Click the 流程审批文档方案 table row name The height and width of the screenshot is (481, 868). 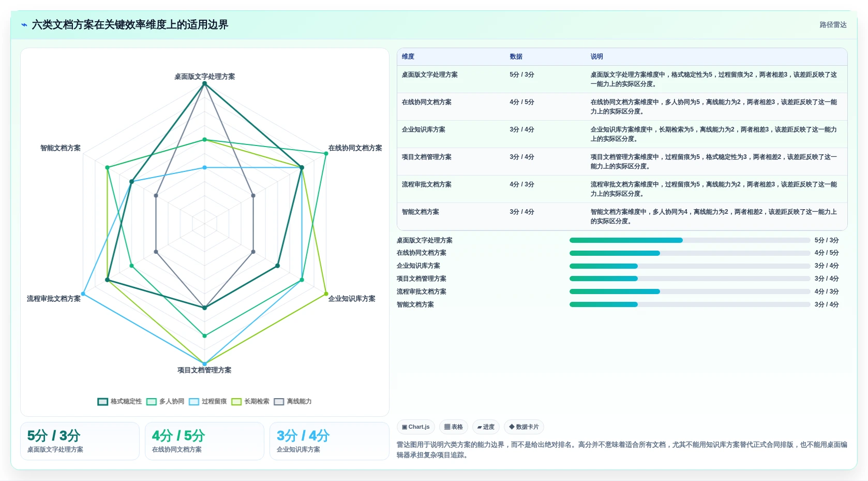[x=427, y=184]
